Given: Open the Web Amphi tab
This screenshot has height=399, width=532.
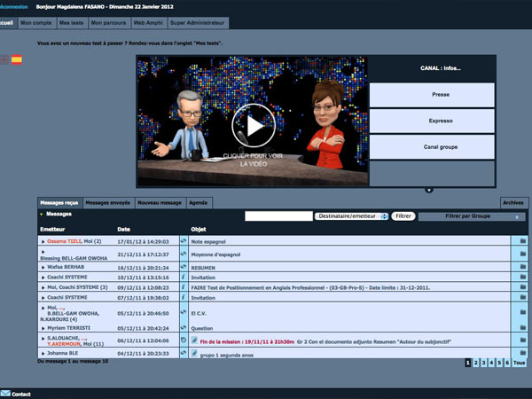Looking at the screenshot, I should pyautogui.click(x=147, y=23).
